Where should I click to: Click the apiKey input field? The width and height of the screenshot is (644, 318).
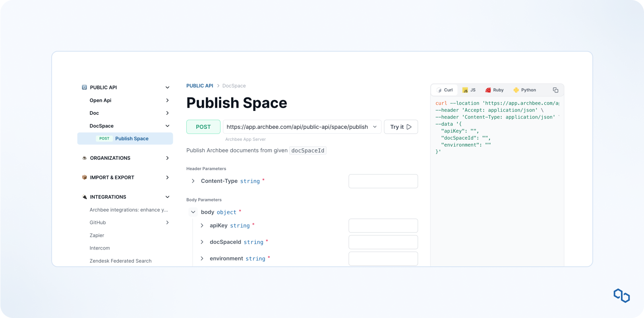[383, 226]
